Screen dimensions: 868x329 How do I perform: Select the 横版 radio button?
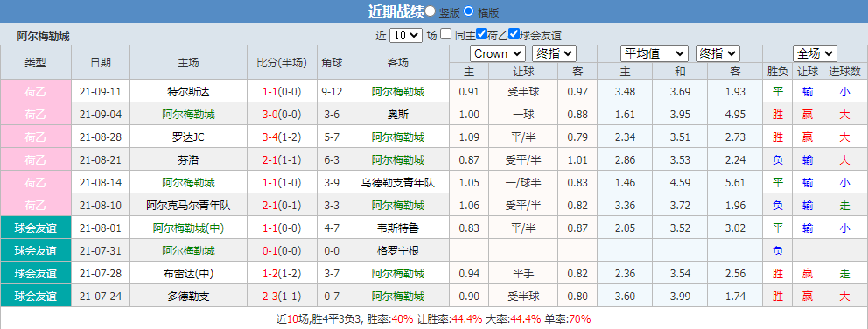coord(468,10)
